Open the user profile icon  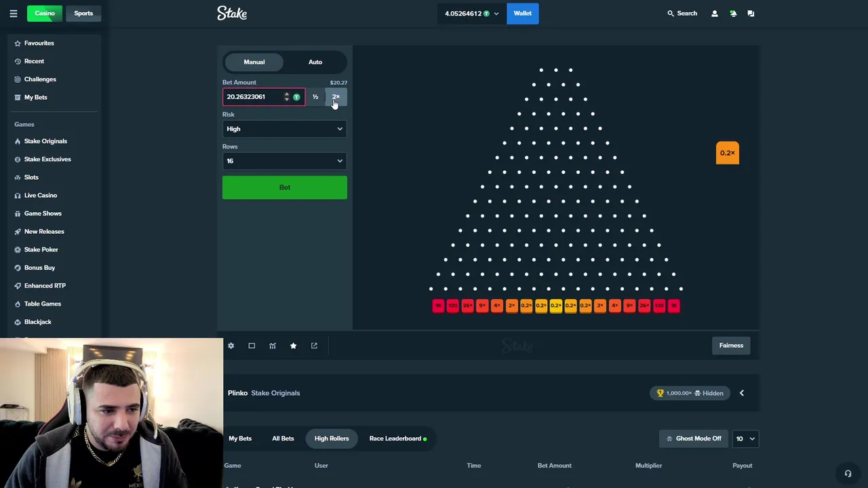pyautogui.click(x=715, y=13)
